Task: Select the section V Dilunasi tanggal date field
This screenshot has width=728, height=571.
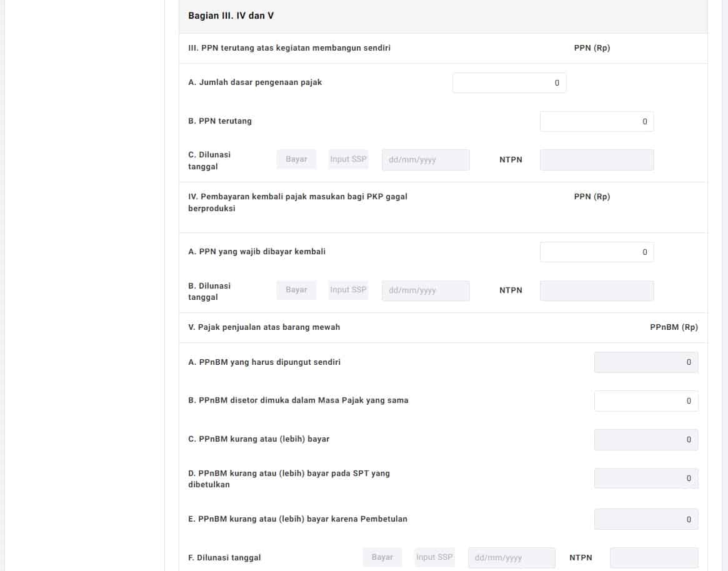Action: (x=511, y=558)
